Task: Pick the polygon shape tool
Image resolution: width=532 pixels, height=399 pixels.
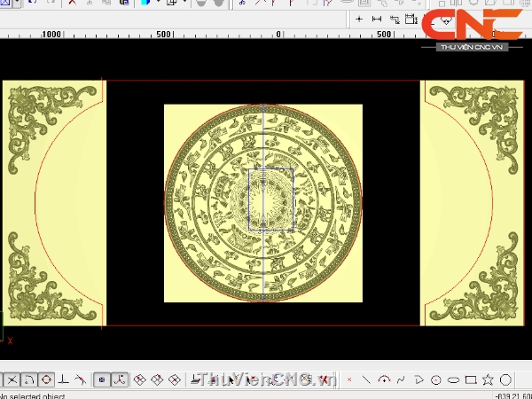Action: tap(505, 379)
